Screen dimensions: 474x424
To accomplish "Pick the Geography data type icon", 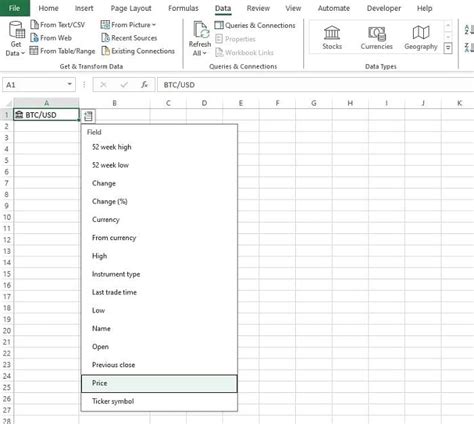I will tap(421, 33).
